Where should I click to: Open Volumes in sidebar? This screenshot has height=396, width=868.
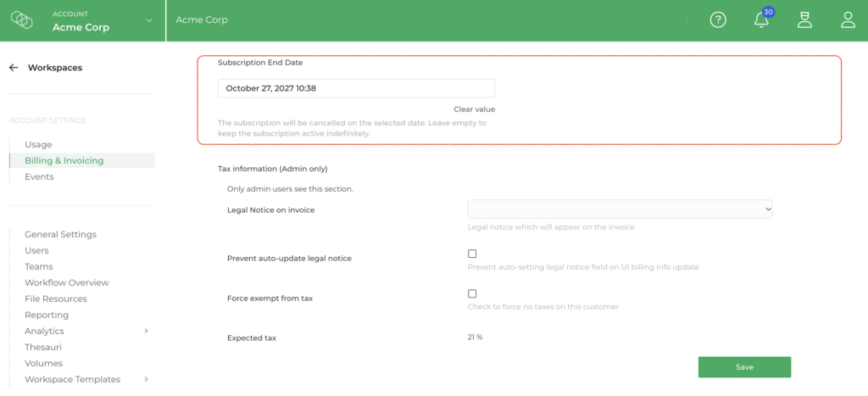pos(43,363)
